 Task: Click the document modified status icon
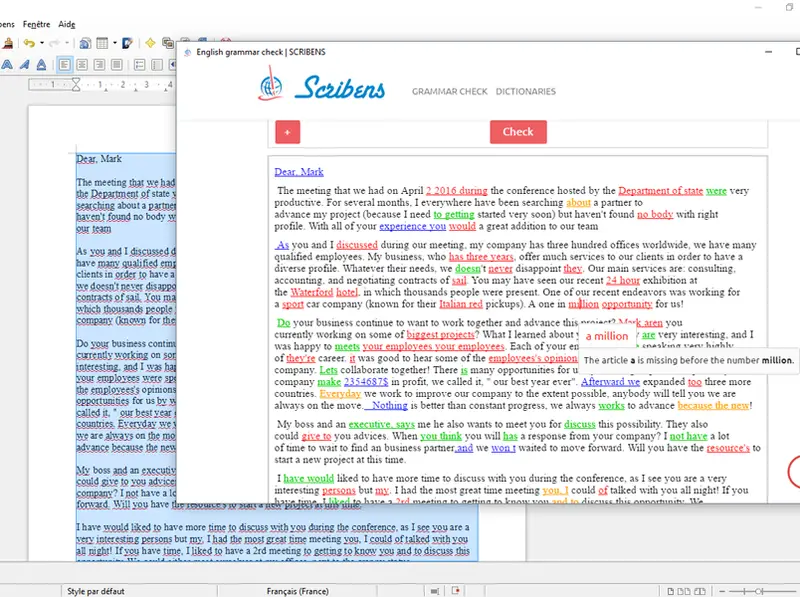point(456,591)
